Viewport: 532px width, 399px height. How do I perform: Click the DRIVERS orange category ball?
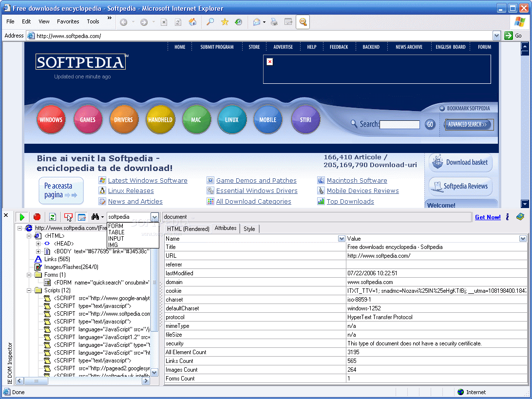click(x=124, y=119)
